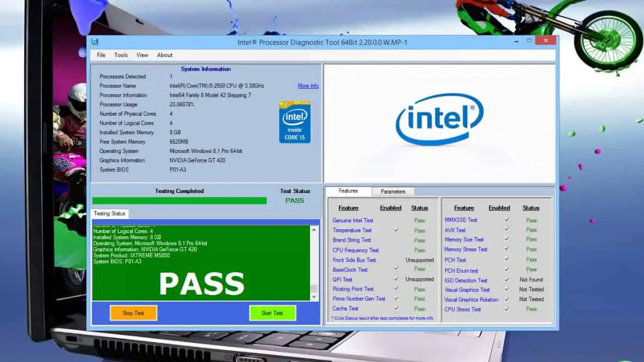Open the About menu
The width and height of the screenshot is (644, 362).
(165, 55)
